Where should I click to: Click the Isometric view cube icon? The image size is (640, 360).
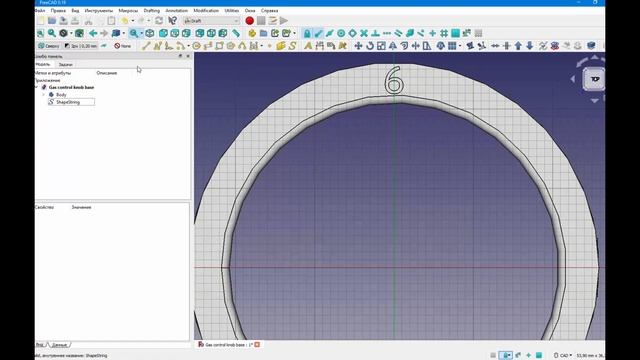pos(150,33)
